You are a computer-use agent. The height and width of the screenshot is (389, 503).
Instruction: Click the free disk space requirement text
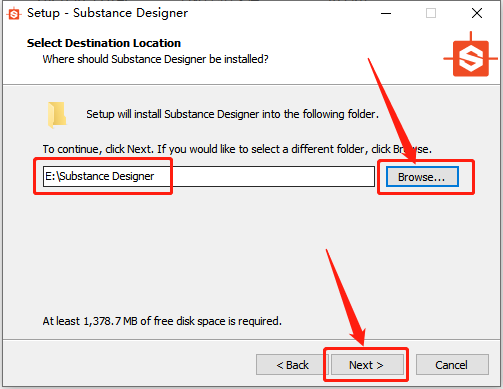(162, 321)
